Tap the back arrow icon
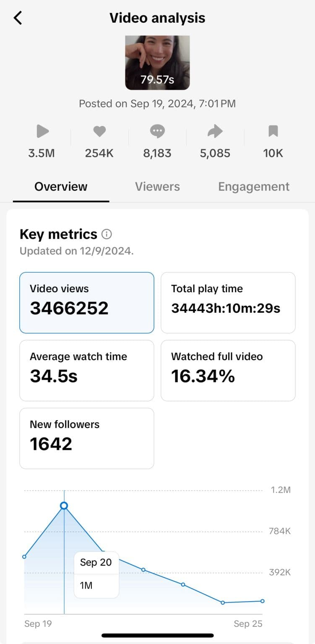 [x=18, y=18]
